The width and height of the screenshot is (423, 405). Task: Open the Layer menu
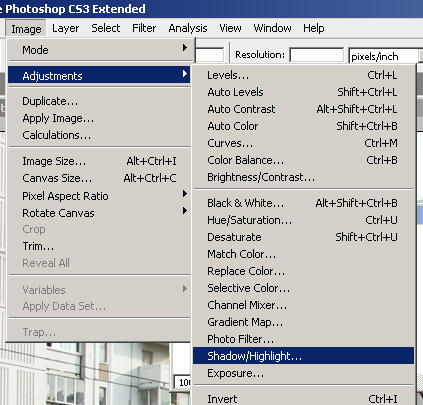click(x=65, y=29)
